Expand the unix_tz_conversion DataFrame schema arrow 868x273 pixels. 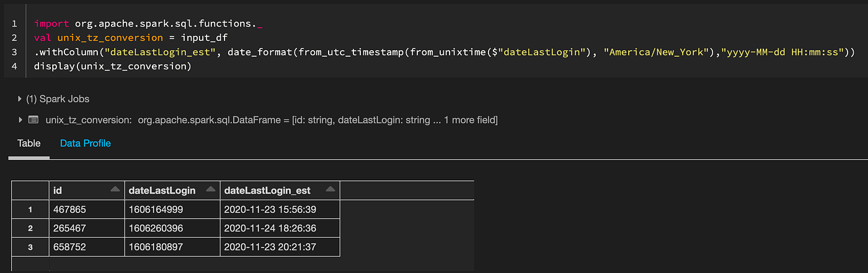20,120
